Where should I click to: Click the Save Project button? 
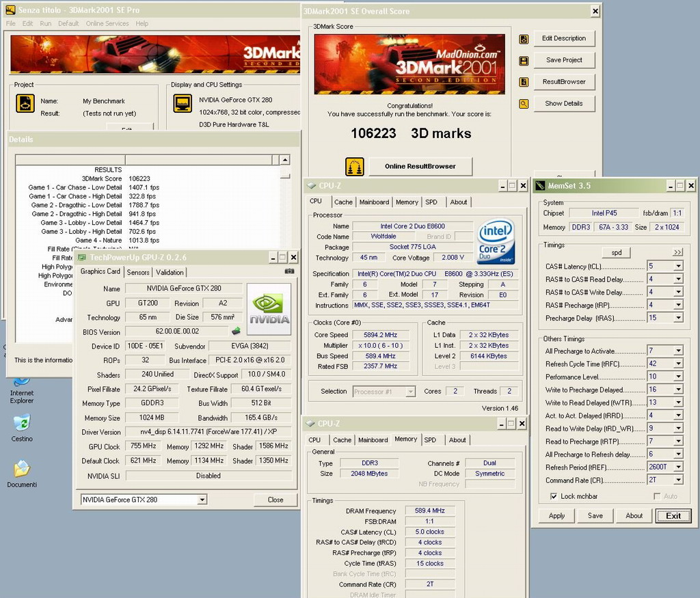tap(564, 60)
